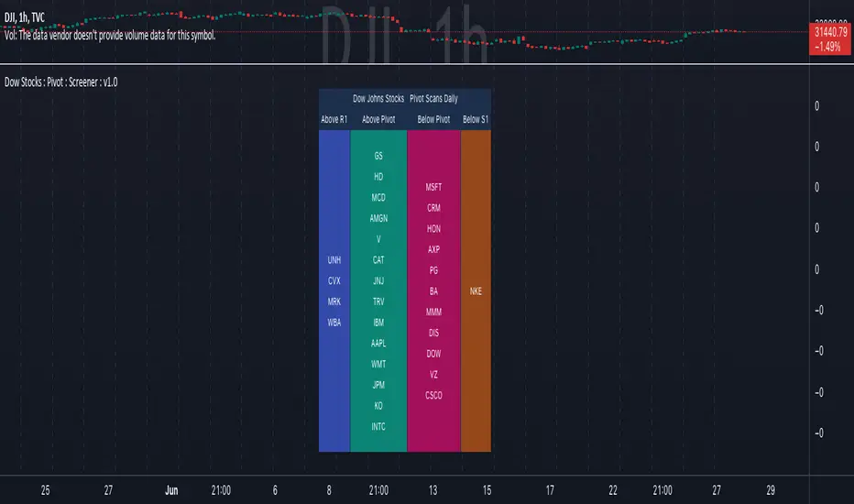Click the DIS ticker

coord(433,333)
